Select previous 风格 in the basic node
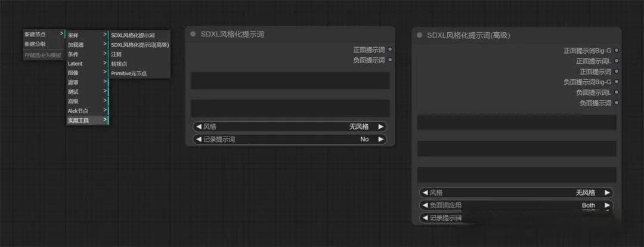 point(199,126)
